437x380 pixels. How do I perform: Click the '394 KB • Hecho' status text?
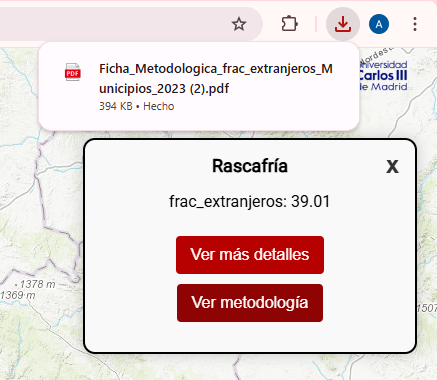pyautogui.click(x=137, y=106)
